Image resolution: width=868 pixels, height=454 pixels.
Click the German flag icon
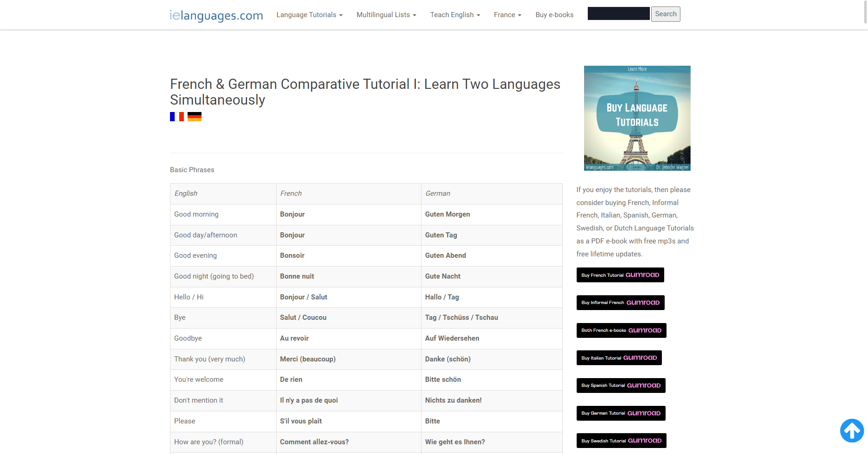pos(195,117)
